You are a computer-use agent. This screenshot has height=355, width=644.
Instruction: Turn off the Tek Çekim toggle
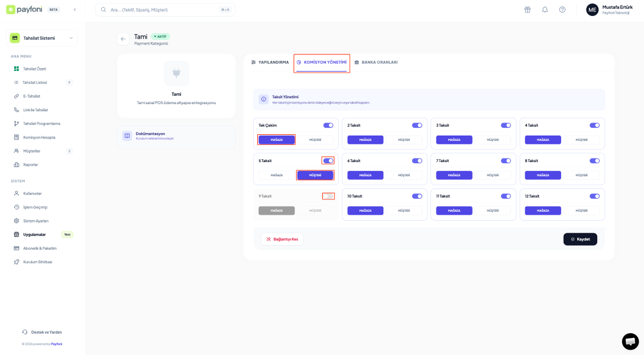coord(328,125)
